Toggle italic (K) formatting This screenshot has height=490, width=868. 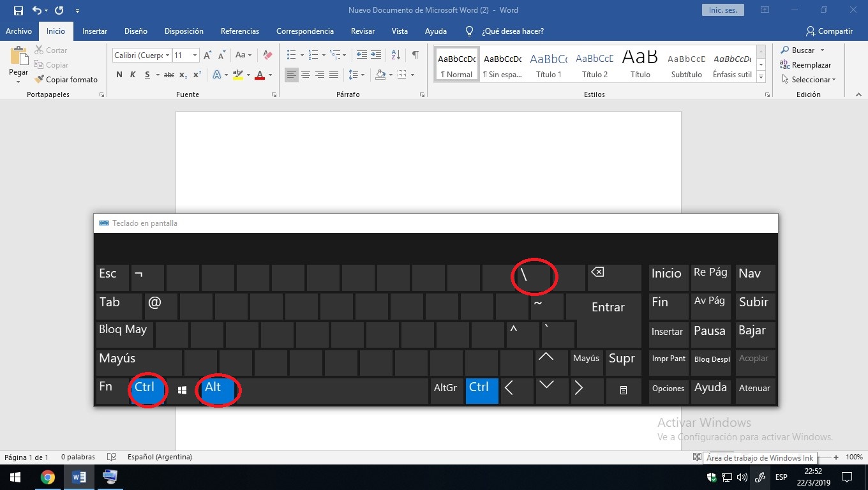coord(133,75)
